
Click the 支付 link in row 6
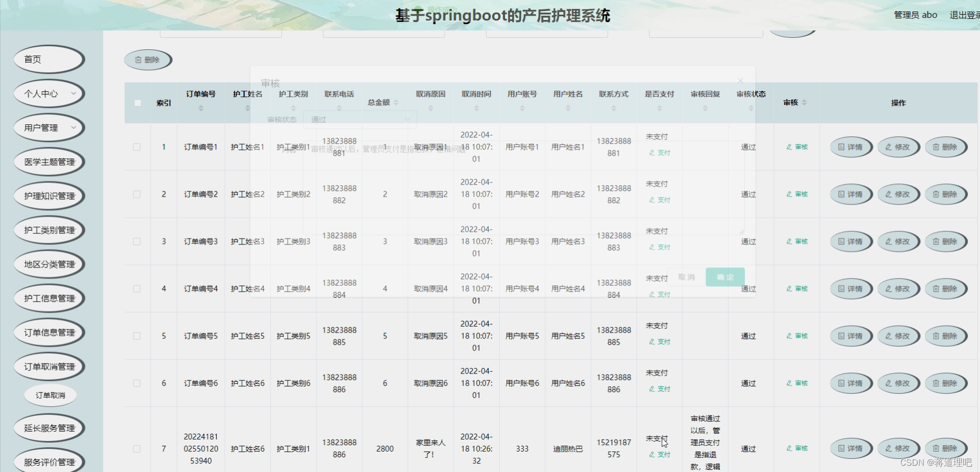pos(660,389)
